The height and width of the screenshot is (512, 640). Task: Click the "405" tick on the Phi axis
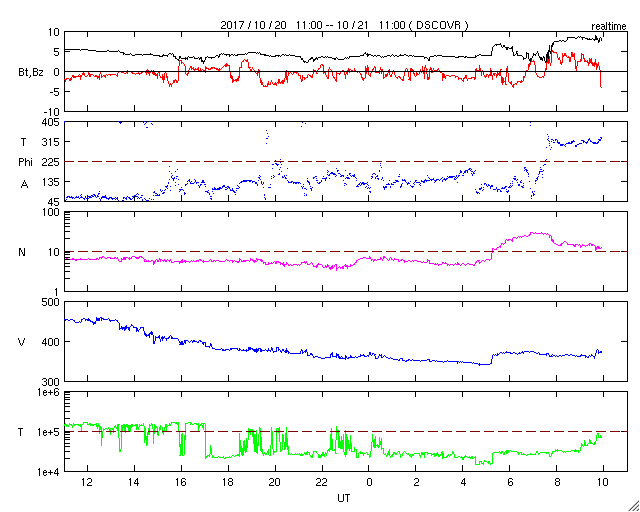[x=51, y=122]
